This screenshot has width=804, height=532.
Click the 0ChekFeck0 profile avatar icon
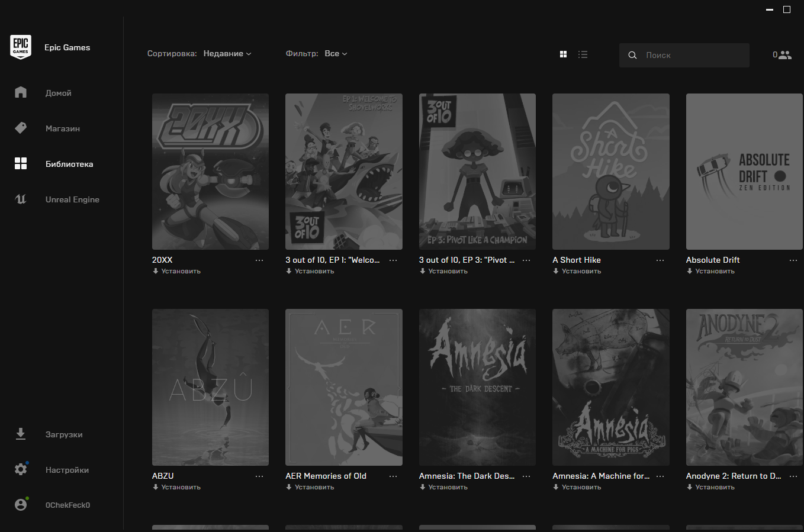point(21,505)
